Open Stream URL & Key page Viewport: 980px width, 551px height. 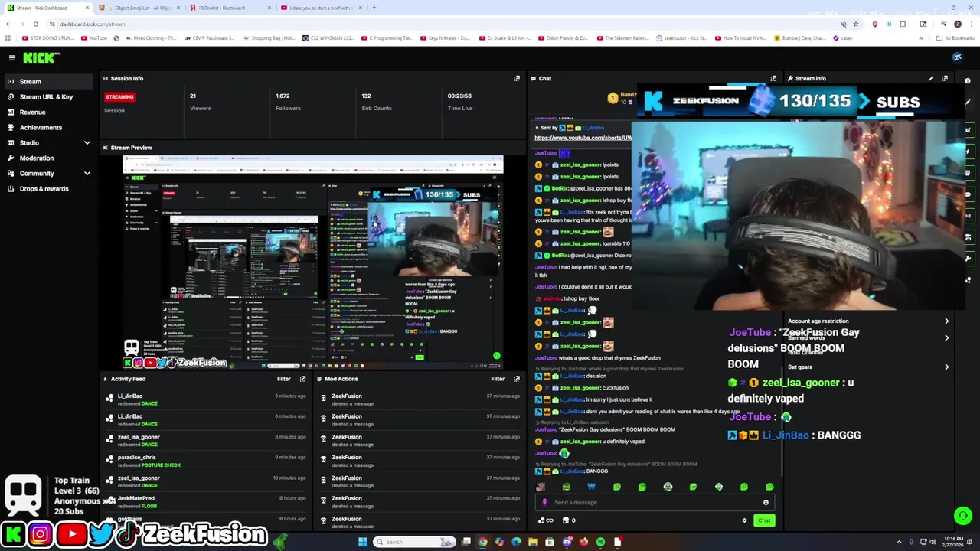(47, 96)
